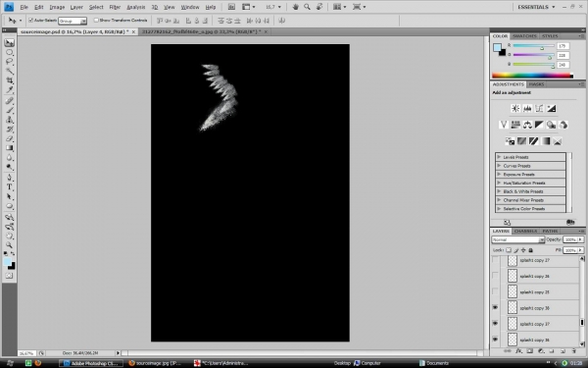588x368 pixels.
Task: Switch to the Channels tab
Action: pos(525,231)
